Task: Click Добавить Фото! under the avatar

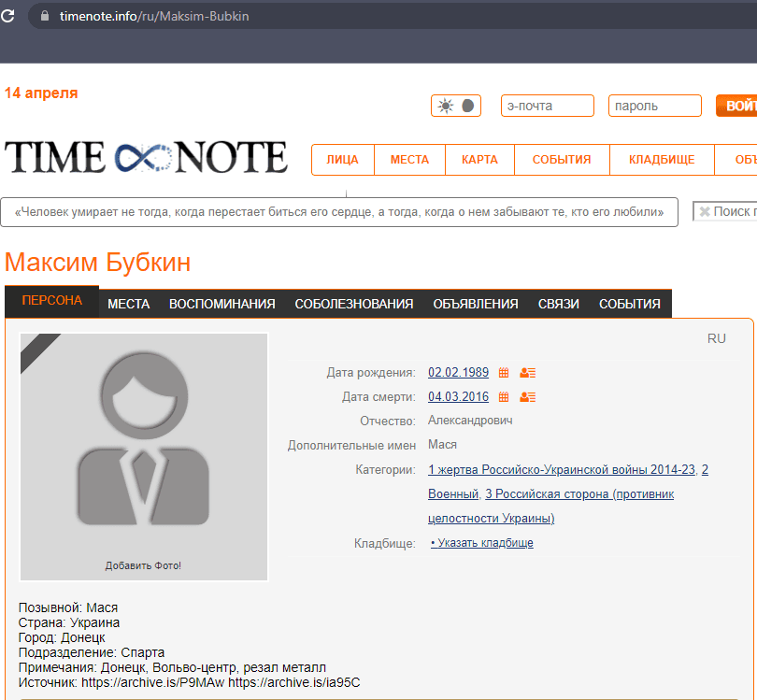Action: pos(143,565)
